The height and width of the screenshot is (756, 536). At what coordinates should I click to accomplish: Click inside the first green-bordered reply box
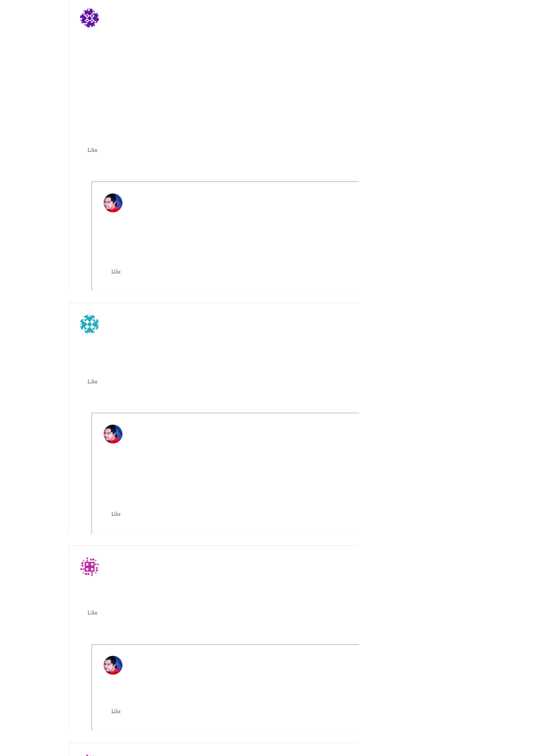(225, 236)
